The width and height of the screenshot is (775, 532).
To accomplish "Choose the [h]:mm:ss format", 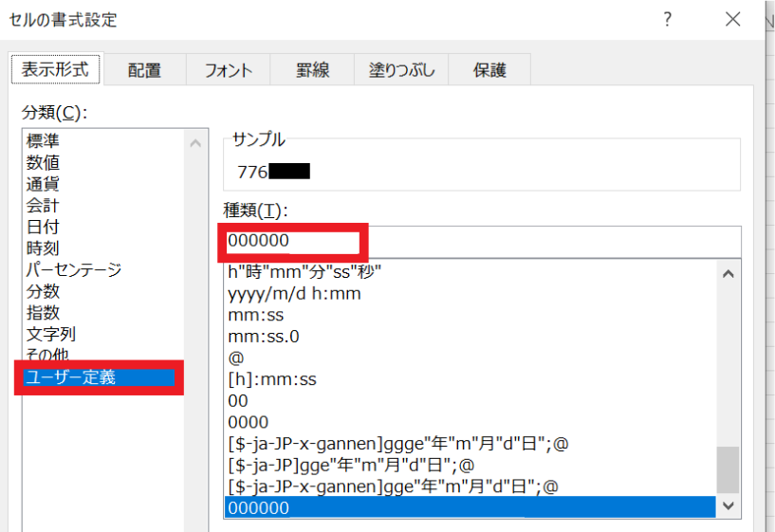I will click(272, 379).
